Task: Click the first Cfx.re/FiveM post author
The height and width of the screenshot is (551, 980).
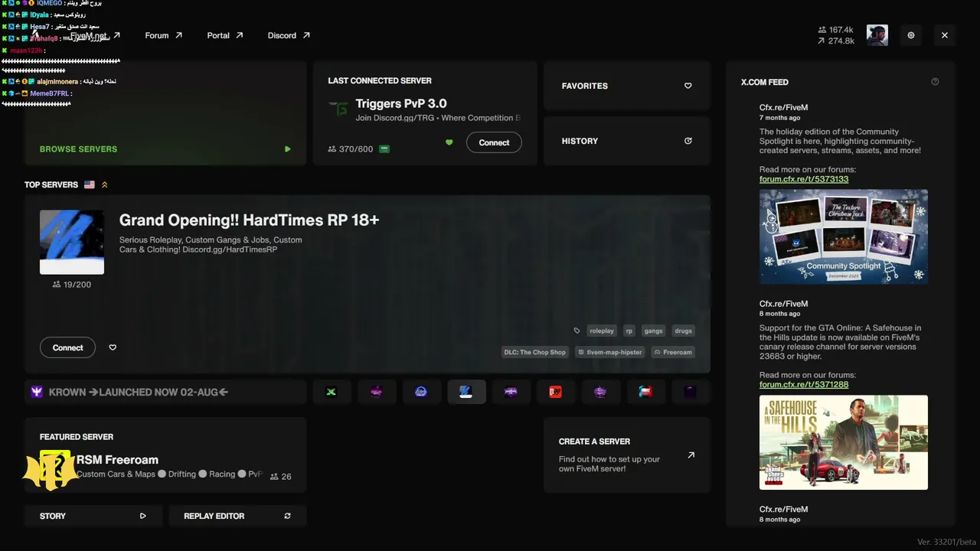Action: (783, 108)
